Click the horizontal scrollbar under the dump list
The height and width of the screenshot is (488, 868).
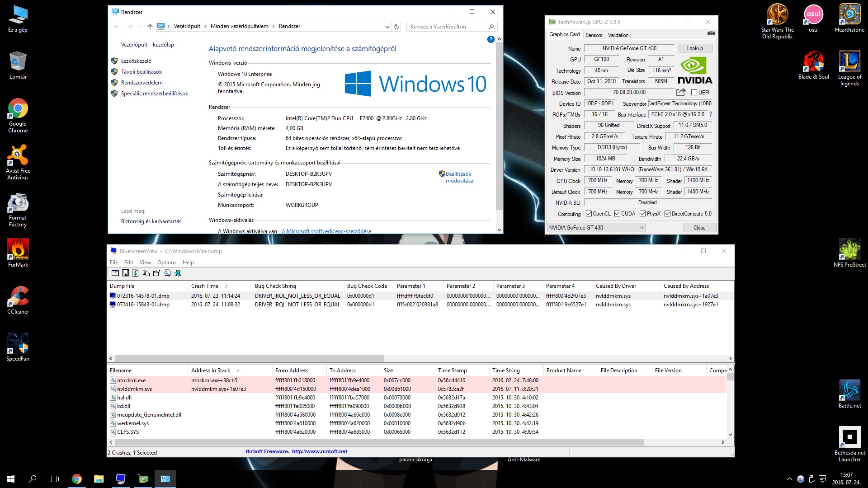(249, 358)
